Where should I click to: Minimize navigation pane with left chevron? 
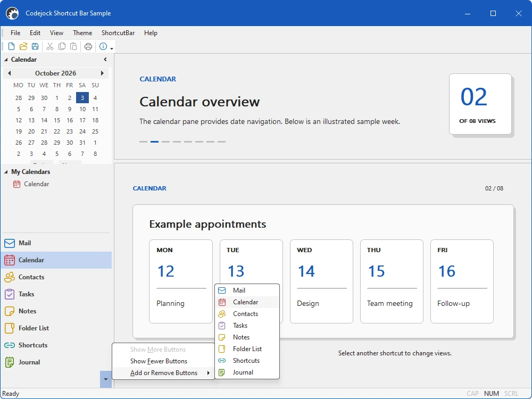105,60
